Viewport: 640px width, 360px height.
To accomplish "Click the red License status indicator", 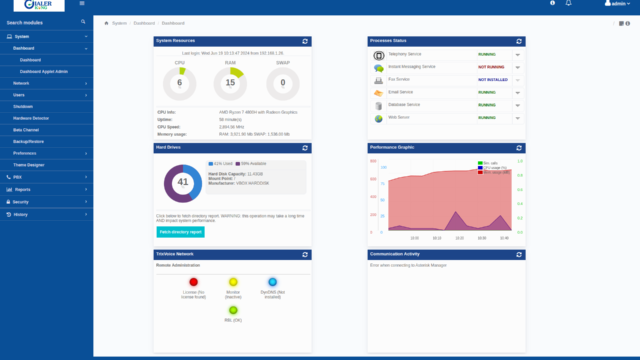I will (x=193, y=282).
